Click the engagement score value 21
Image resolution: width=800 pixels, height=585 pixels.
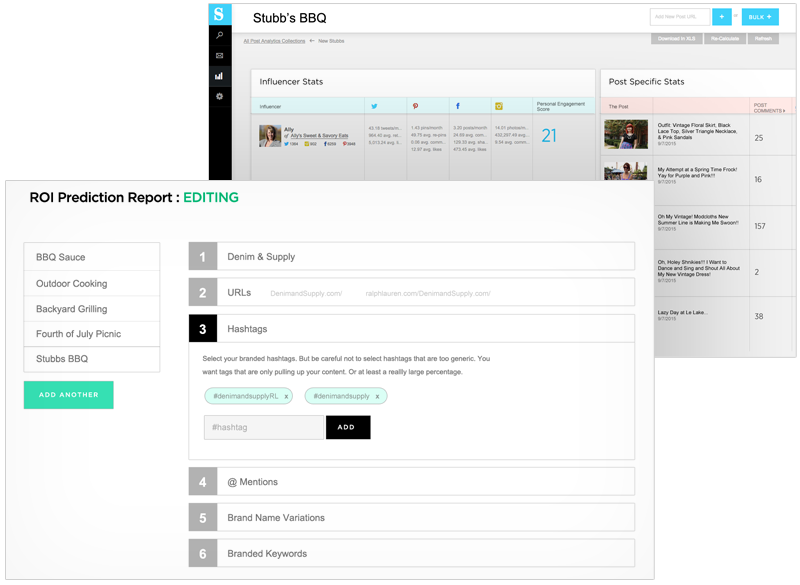point(549,136)
